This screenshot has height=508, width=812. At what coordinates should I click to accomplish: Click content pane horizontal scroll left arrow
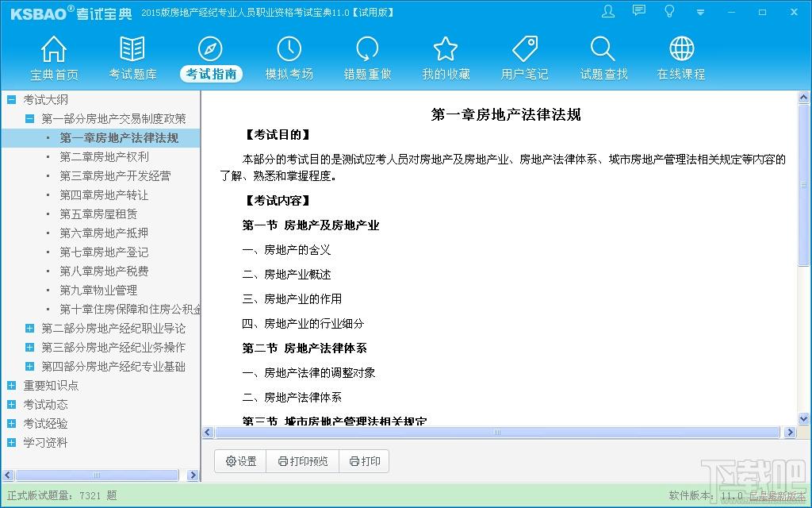pyautogui.click(x=209, y=433)
